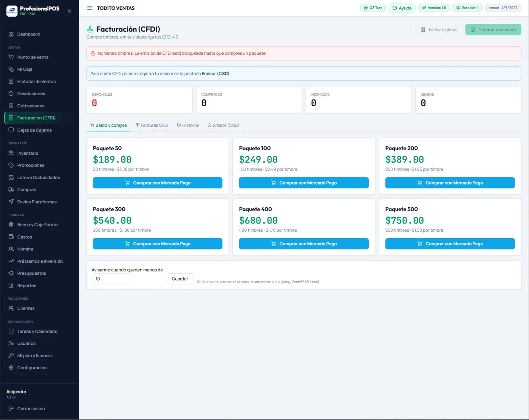
Task: Click the Dashboard grid icon
Action: (11, 34)
